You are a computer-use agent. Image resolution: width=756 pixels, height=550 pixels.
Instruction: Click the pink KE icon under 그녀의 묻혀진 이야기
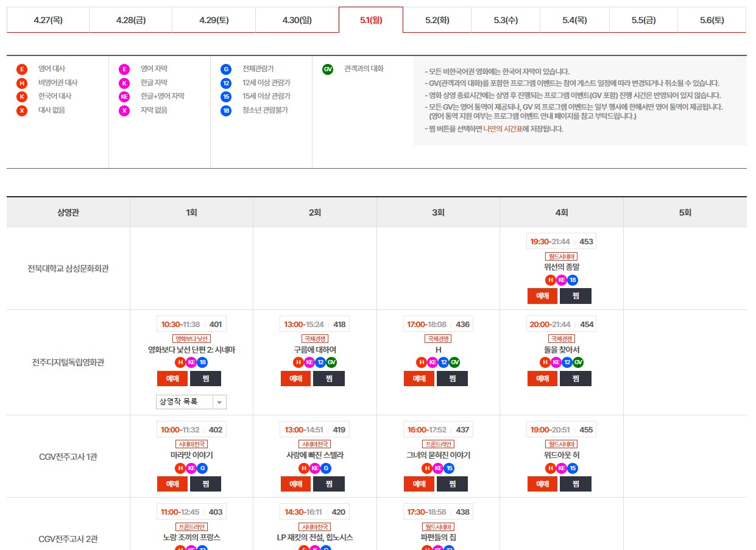click(x=438, y=468)
